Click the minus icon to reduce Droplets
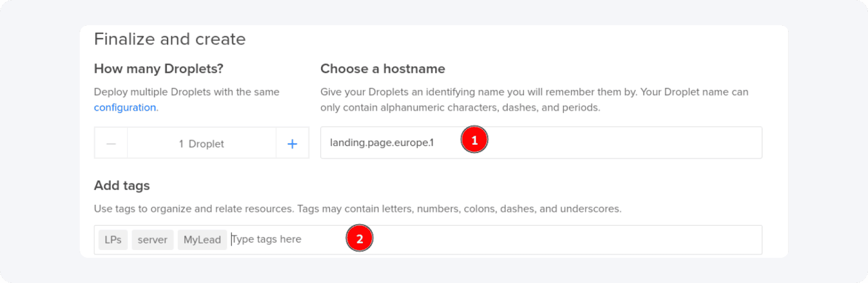This screenshot has width=868, height=283. point(111,144)
